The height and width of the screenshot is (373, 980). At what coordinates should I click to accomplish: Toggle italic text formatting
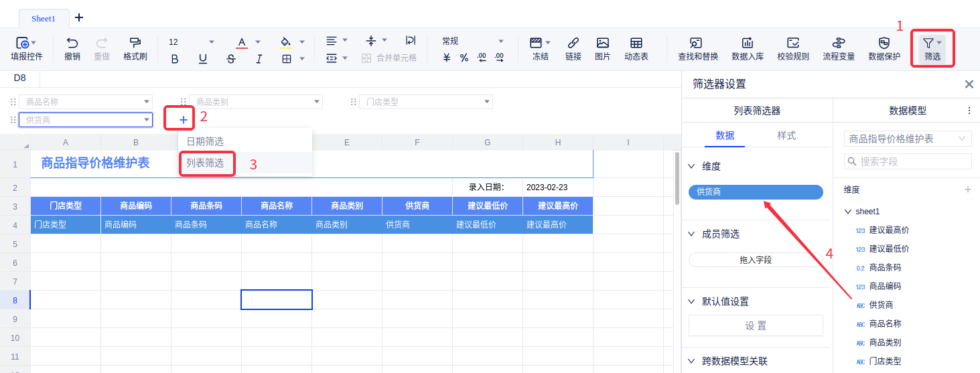pos(259,59)
